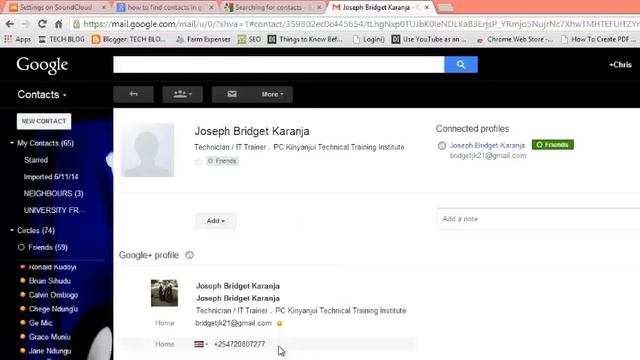Open Things to Know Bef... bookmark
The image size is (640, 360).
[305, 39]
